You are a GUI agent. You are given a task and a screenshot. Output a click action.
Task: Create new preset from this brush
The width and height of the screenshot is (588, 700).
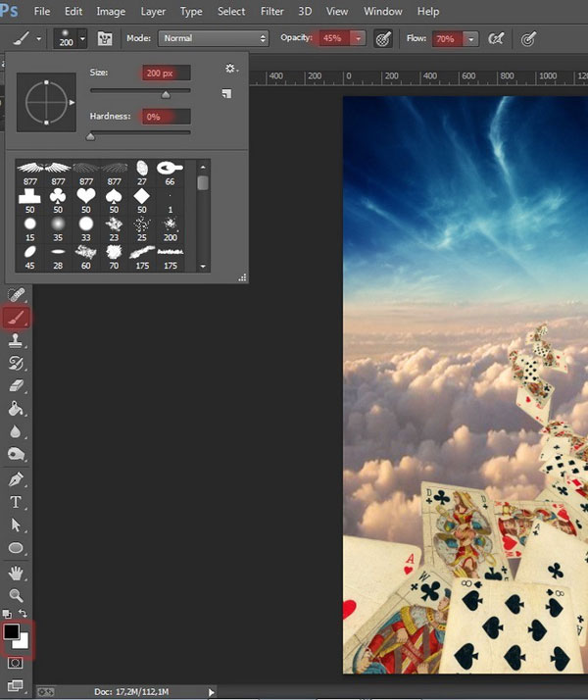click(x=226, y=93)
